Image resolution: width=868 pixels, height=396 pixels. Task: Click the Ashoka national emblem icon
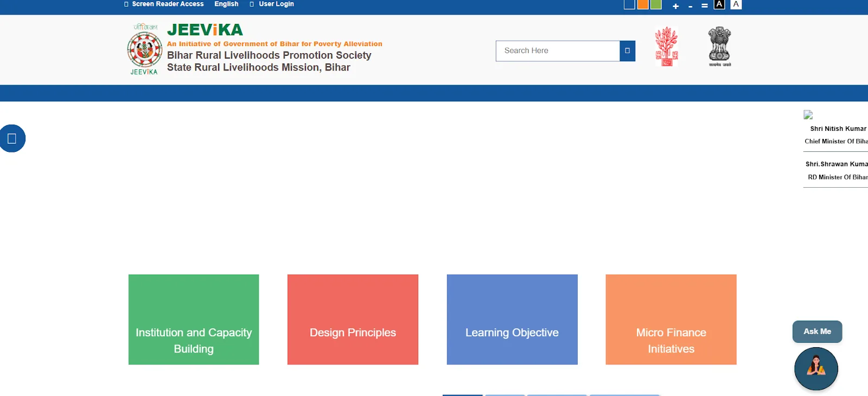(719, 47)
